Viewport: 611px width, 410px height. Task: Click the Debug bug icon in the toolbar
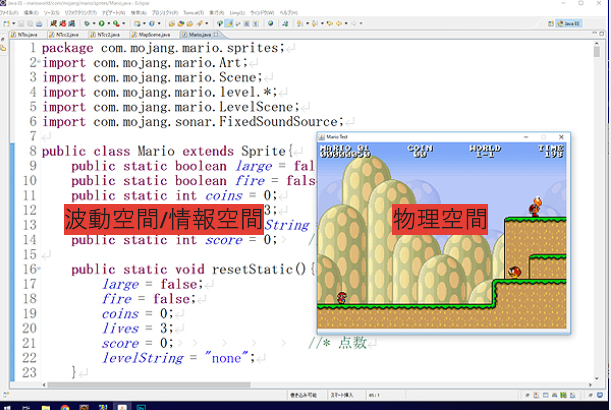(x=88, y=22)
